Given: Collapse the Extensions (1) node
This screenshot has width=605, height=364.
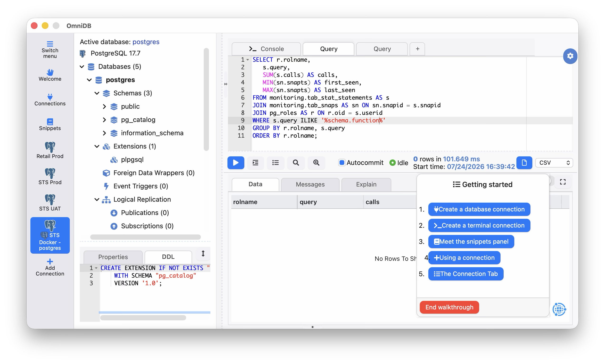Looking at the screenshot, I should (97, 146).
